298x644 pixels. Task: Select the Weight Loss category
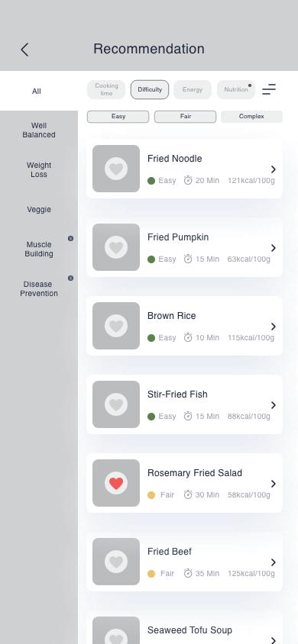click(39, 169)
